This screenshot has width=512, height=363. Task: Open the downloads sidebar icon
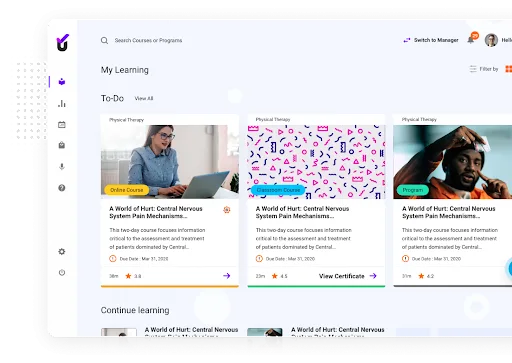[62, 166]
